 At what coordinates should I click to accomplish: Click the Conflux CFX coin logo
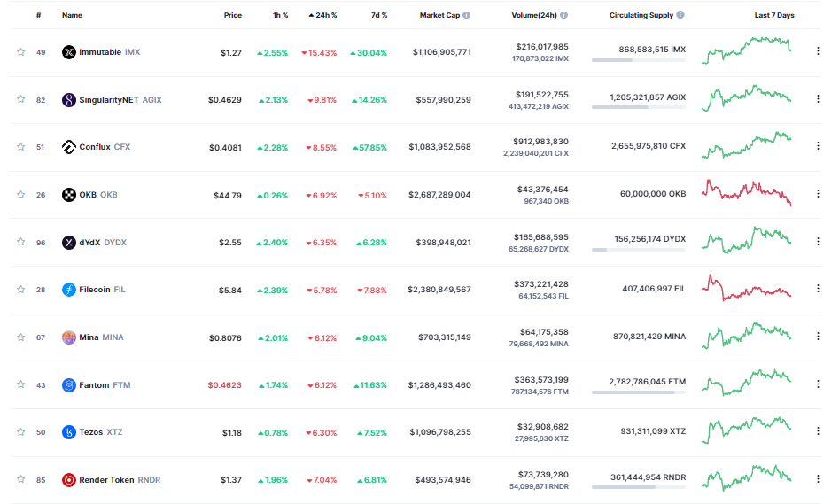[x=68, y=147]
